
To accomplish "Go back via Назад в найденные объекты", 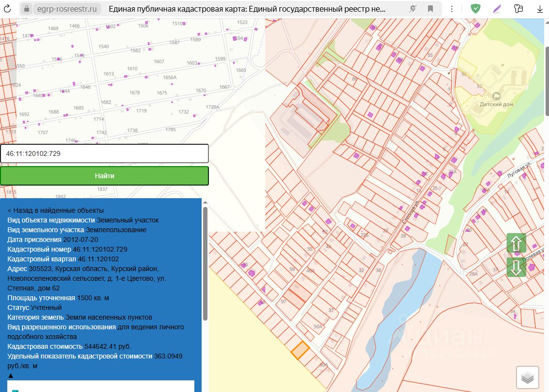I will point(55,210).
